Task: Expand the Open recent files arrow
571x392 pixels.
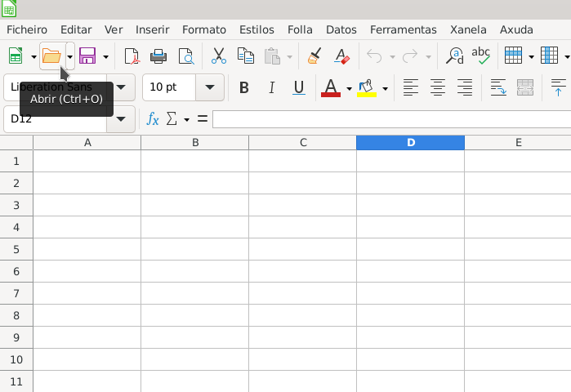Action: tap(70, 57)
